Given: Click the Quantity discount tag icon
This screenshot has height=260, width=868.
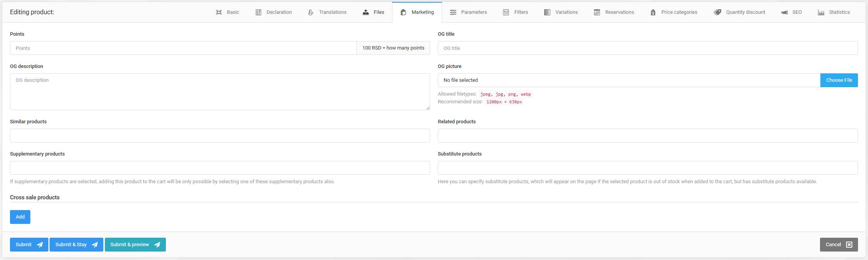Looking at the screenshot, I should (x=717, y=12).
